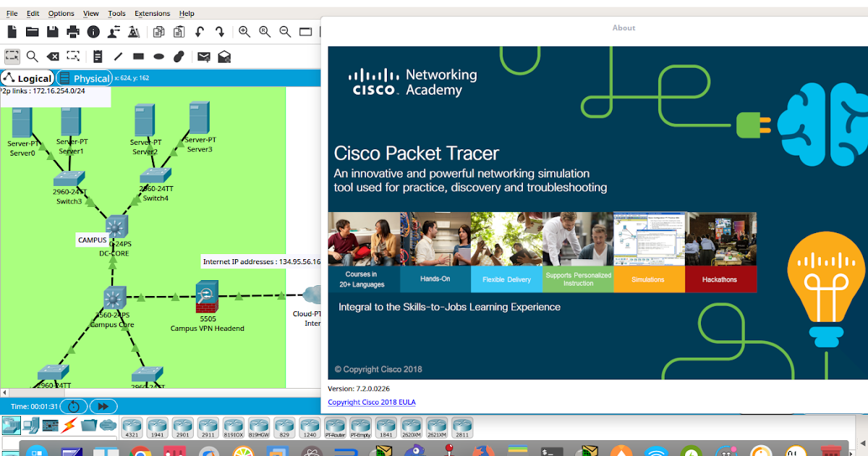This screenshot has height=456, width=868.
Task: Select the Place Note tool
Action: pos(98,56)
